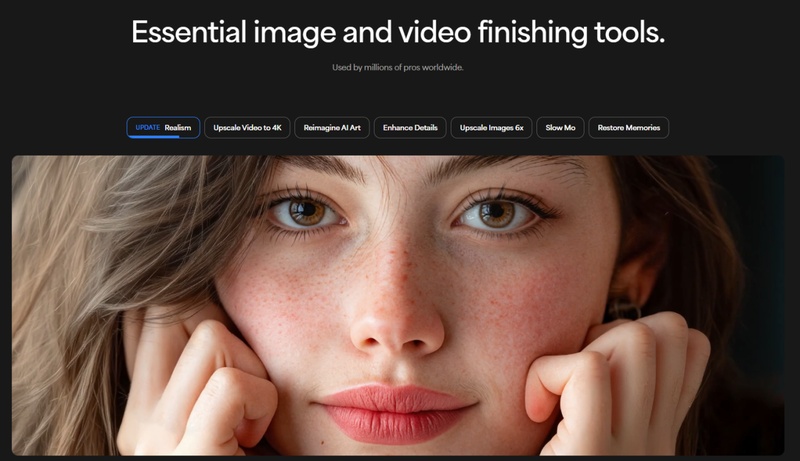Click the UPDATE badge on Realism tab
Viewport: 800px width, 461px height.
(147, 128)
